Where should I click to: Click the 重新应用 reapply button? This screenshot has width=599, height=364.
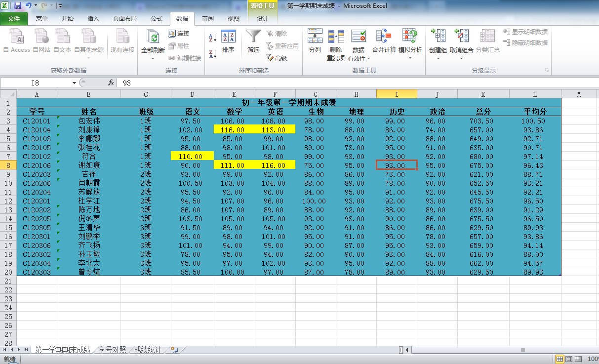coord(282,46)
